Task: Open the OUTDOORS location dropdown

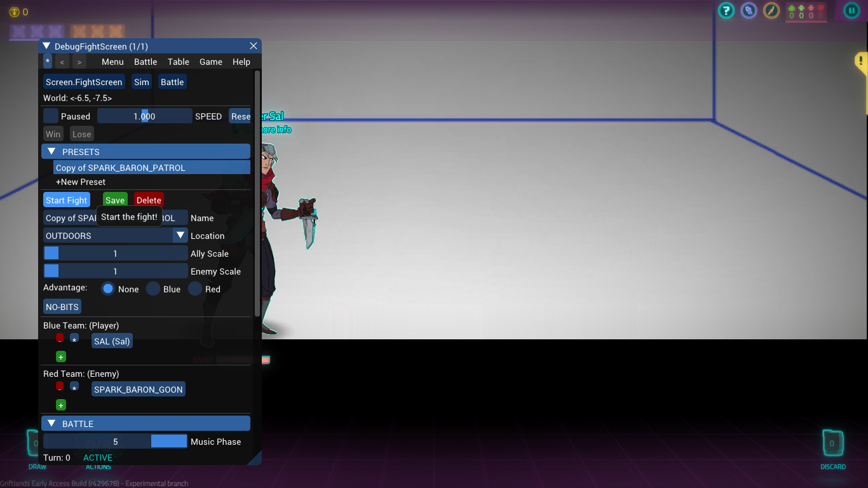Action: 116,236
